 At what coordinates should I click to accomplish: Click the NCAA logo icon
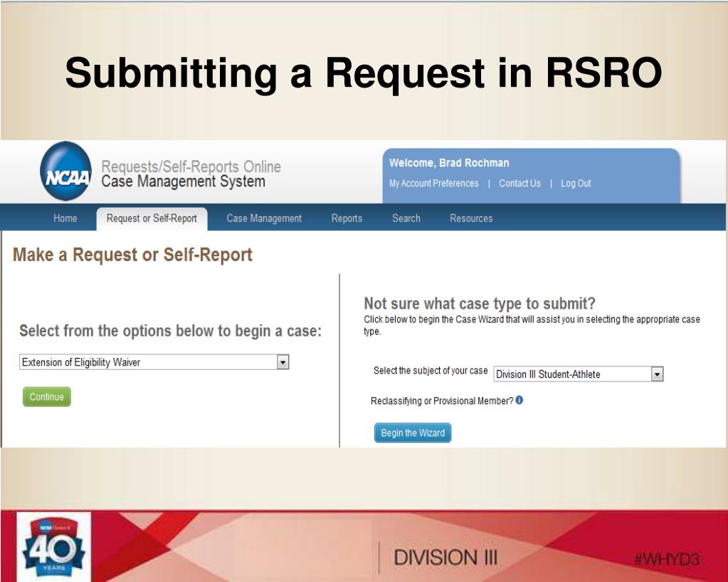pos(65,171)
